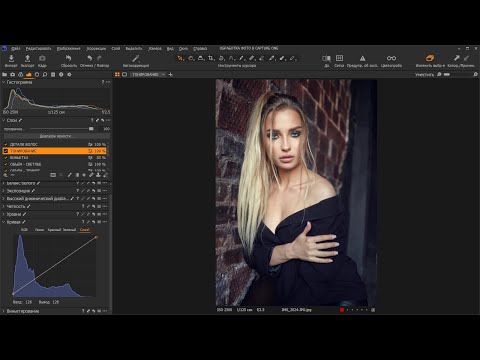This screenshot has width=480, height=360.
Task: Collapse the Кривая curve panel
Action: 4,222
